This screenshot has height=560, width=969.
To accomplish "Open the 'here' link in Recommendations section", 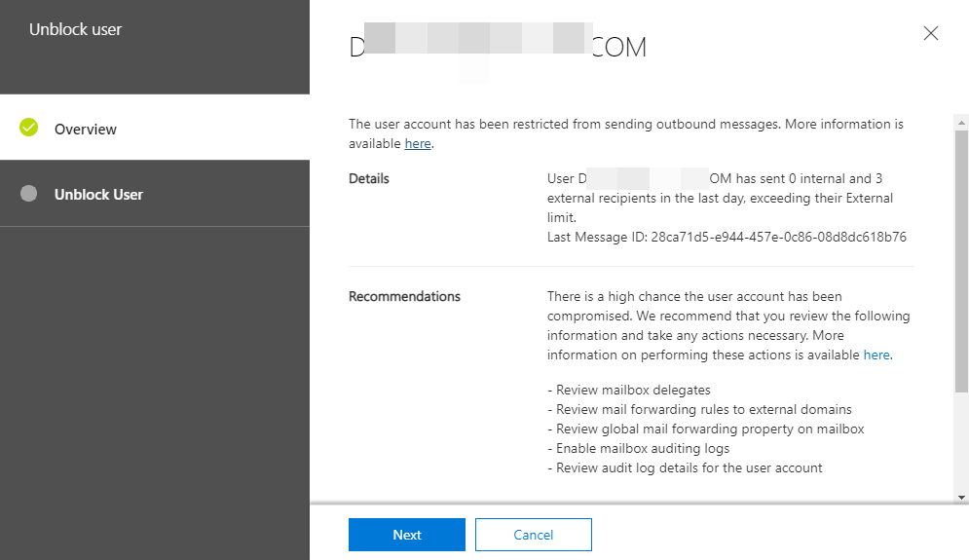I will pos(876,355).
